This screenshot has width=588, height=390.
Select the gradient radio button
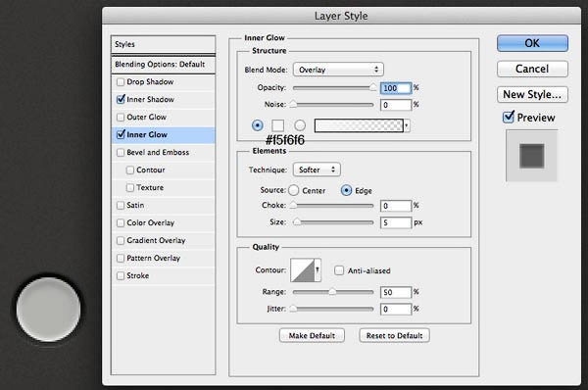(300, 125)
